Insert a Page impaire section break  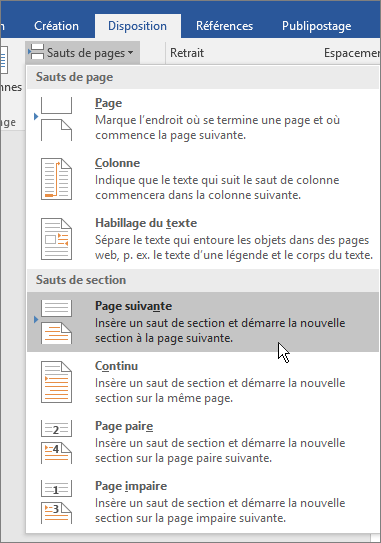203,502
